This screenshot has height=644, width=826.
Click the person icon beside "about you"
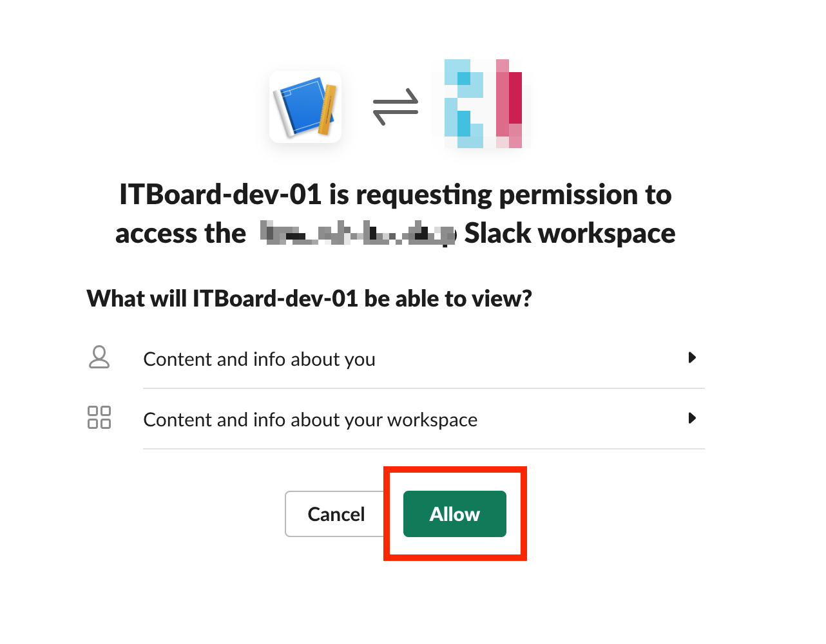pos(99,357)
